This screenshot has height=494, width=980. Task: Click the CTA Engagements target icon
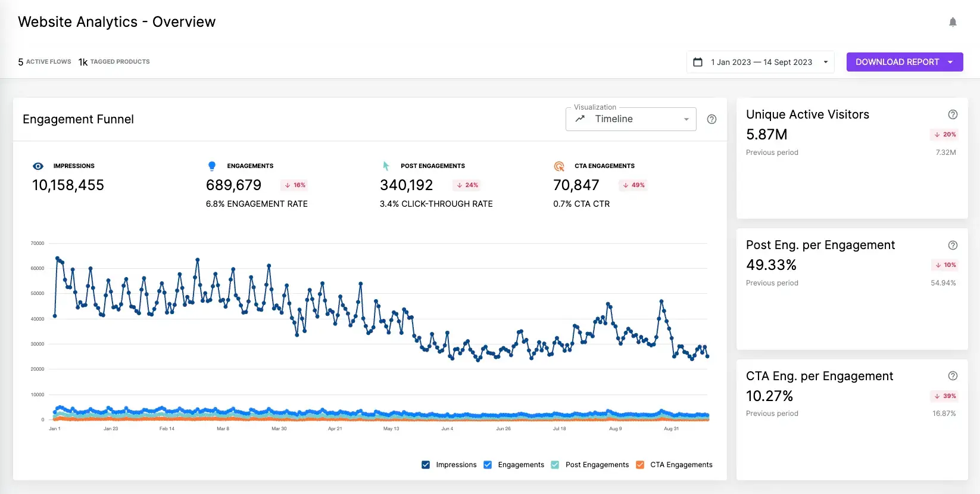[x=559, y=166]
